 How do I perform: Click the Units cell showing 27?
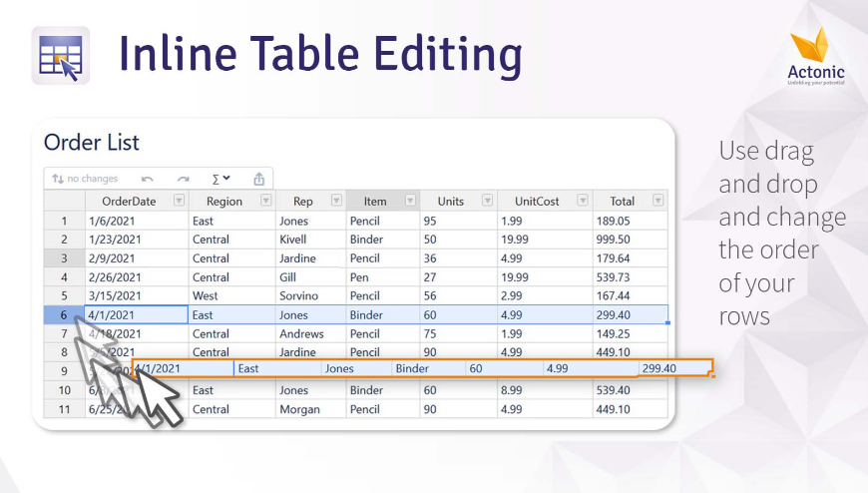point(458,277)
